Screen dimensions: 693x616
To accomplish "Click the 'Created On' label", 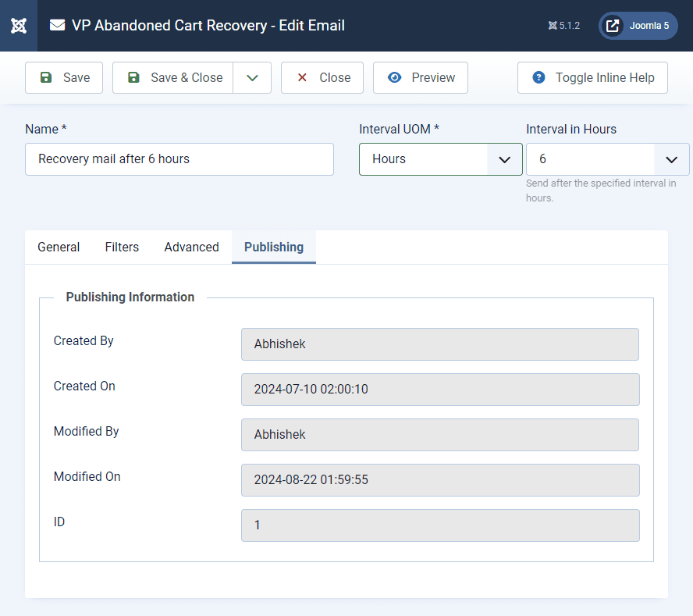I will (84, 386).
